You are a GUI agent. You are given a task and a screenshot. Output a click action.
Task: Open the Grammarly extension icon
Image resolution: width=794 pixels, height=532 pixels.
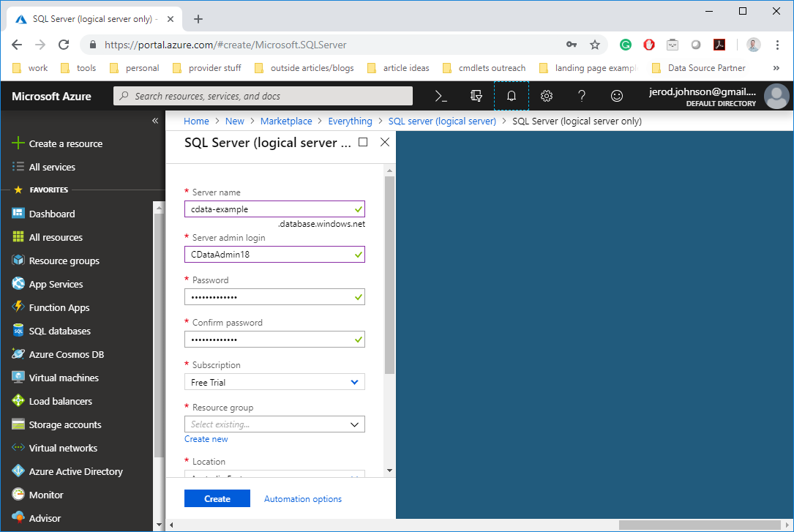tap(626, 45)
